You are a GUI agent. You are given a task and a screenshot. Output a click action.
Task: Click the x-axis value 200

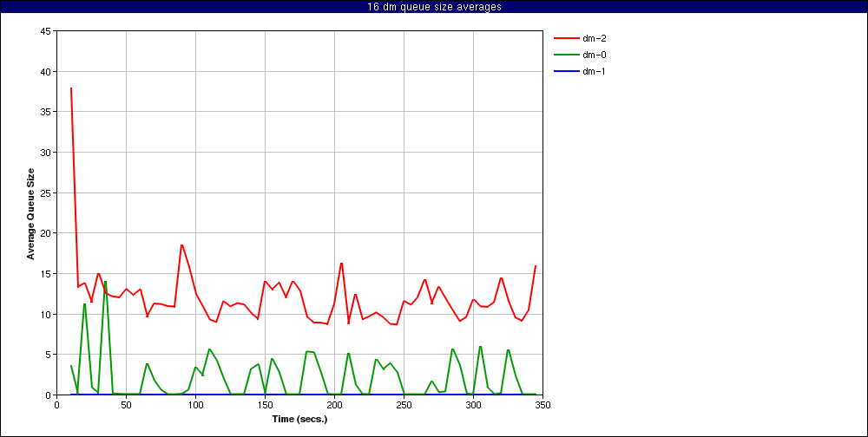click(334, 405)
